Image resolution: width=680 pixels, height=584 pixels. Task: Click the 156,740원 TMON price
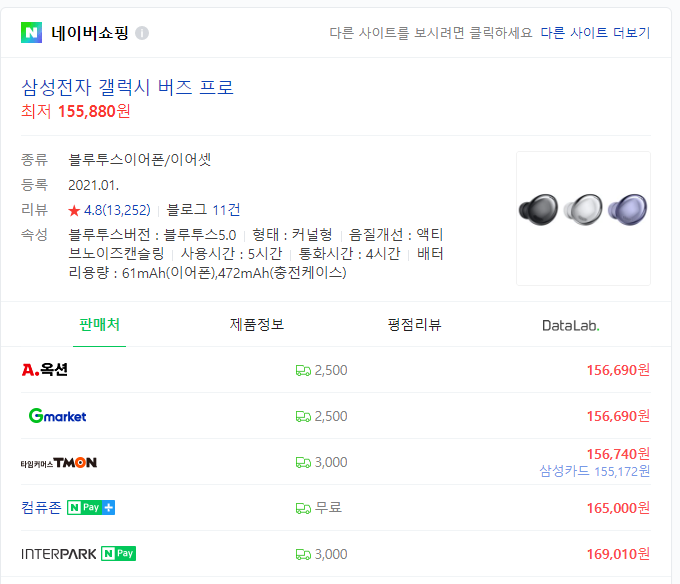click(x=618, y=453)
